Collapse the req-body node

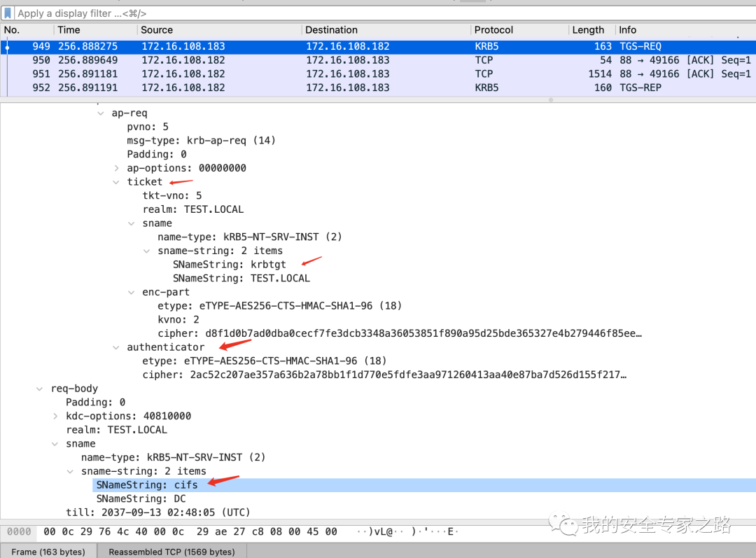pos(39,389)
